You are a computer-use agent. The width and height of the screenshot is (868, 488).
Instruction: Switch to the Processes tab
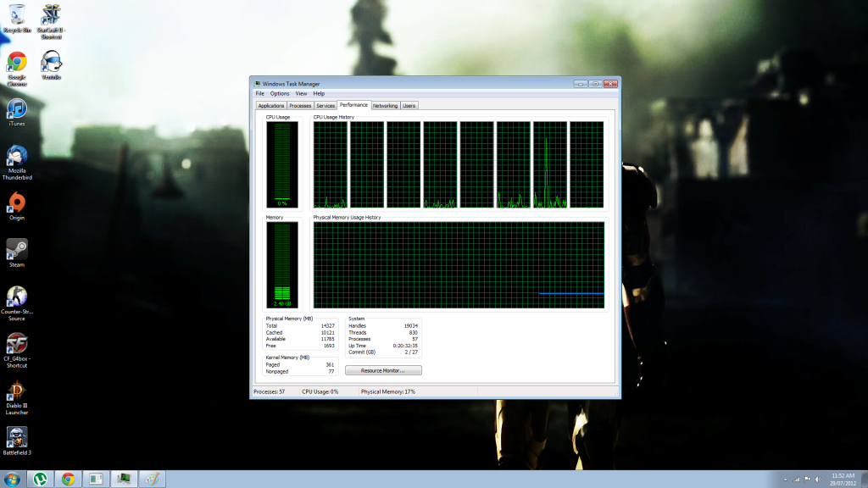(x=300, y=106)
